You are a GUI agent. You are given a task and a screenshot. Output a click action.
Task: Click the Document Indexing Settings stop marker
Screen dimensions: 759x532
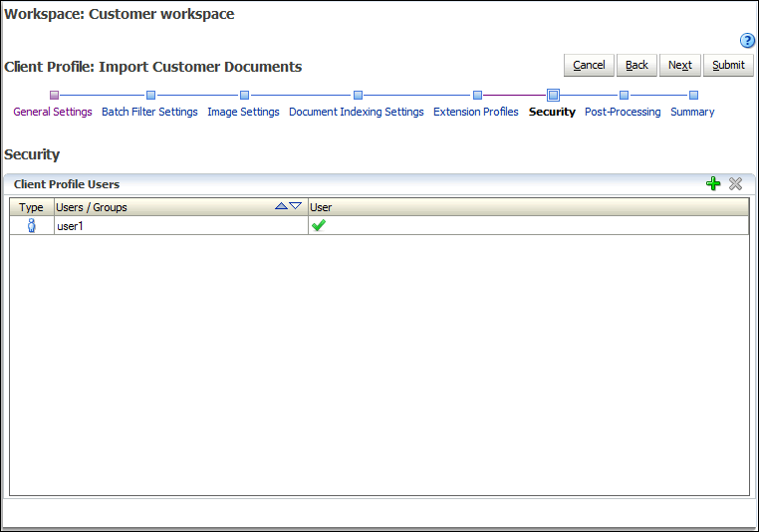[x=358, y=95]
